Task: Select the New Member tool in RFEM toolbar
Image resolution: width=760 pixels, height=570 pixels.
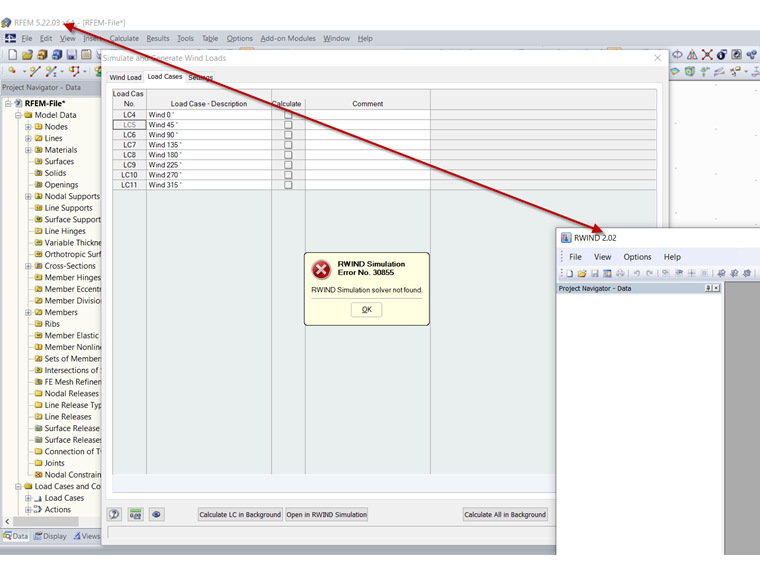Action: pyautogui.click(x=51, y=71)
